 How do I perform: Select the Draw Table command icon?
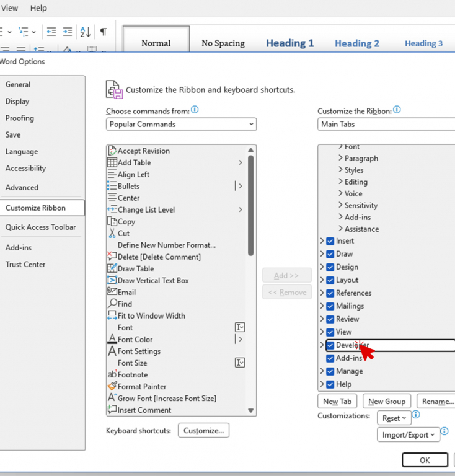pos(112,268)
